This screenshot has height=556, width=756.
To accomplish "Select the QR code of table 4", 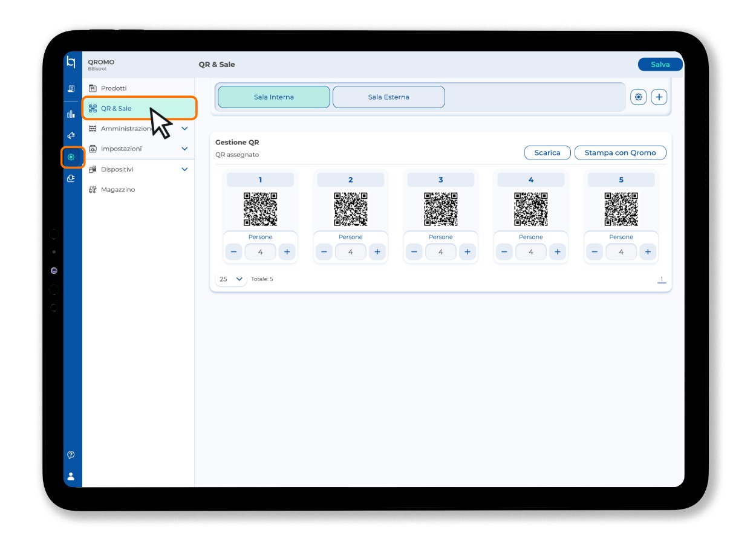I will [x=531, y=209].
